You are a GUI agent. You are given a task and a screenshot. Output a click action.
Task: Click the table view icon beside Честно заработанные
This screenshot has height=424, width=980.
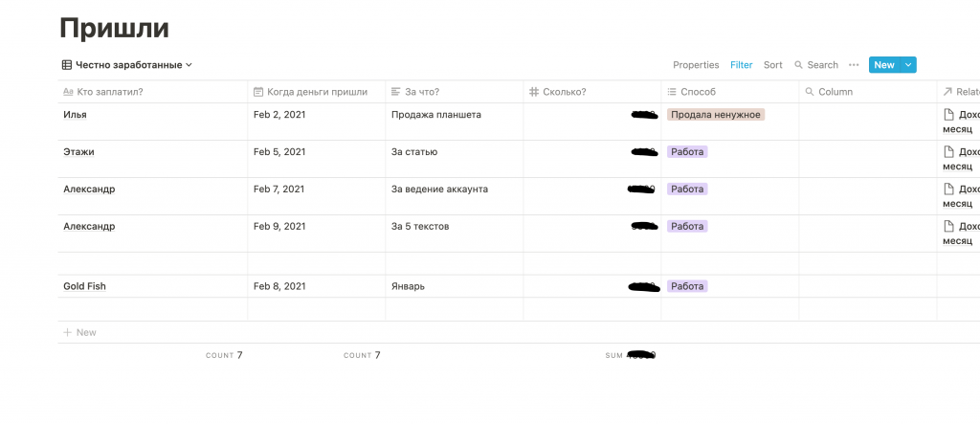(67, 65)
